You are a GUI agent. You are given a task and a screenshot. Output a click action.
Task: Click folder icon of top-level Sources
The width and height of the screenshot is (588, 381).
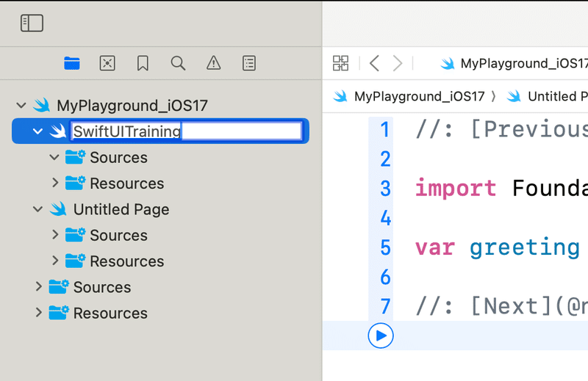(59, 286)
